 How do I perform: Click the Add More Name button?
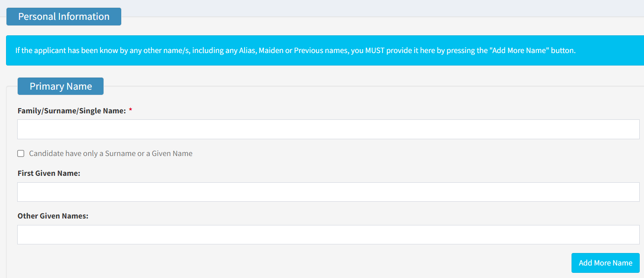point(605,263)
